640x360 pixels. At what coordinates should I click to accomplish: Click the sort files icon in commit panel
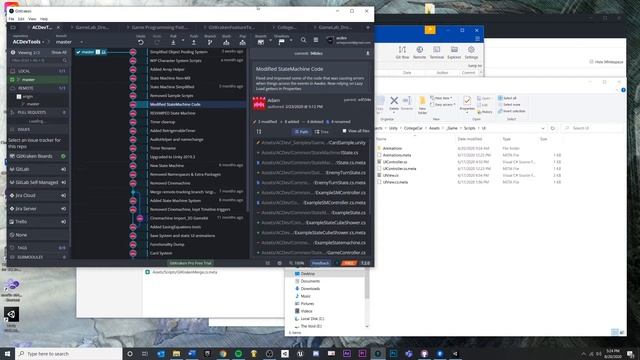point(259,131)
